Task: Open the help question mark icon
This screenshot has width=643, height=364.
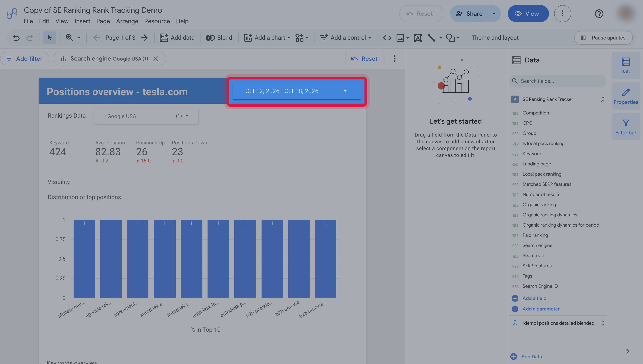Action: coord(599,14)
